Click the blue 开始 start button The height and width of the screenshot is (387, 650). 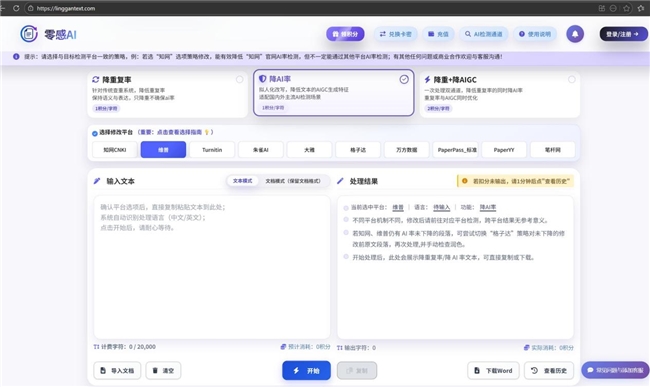pyautogui.click(x=306, y=370)
